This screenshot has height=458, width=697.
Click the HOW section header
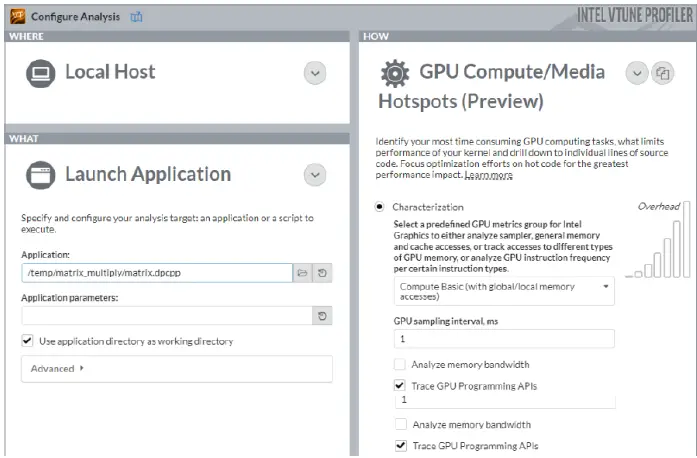click(528, 36)
